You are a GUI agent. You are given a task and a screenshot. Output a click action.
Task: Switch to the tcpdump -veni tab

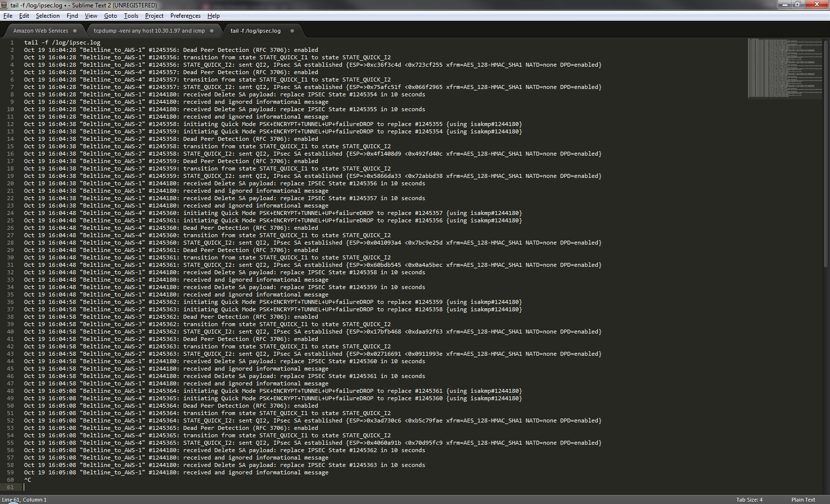149,31
